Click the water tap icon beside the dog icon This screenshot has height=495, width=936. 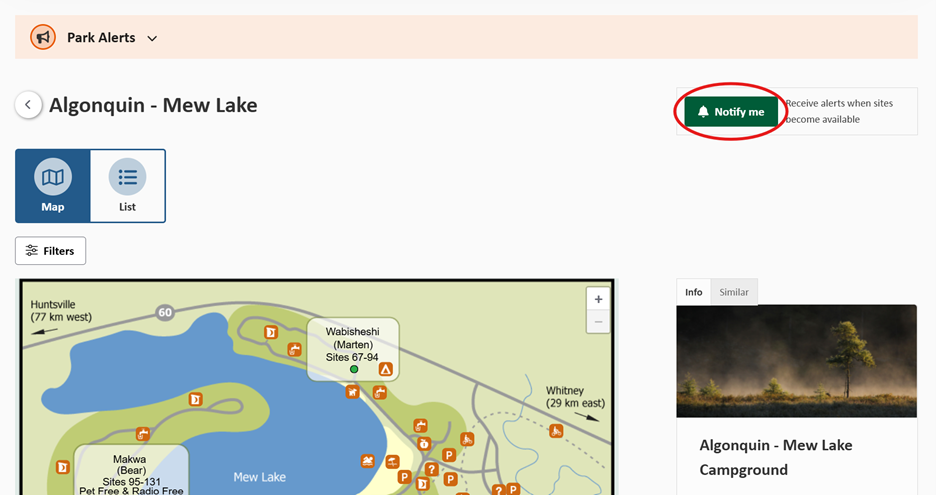point(380,392)
